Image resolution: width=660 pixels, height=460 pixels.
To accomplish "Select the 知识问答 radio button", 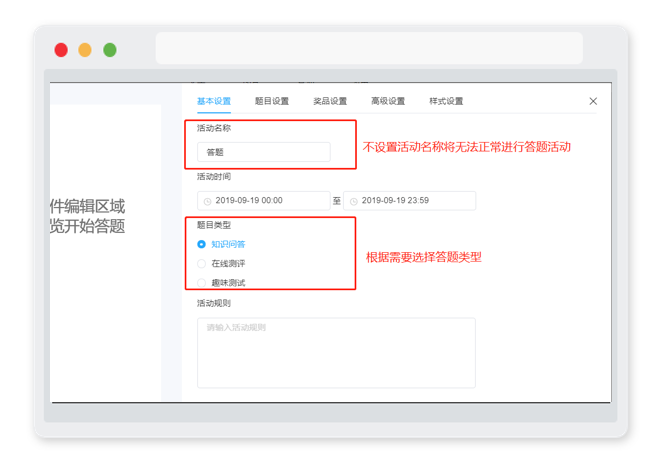I will 201,244.
